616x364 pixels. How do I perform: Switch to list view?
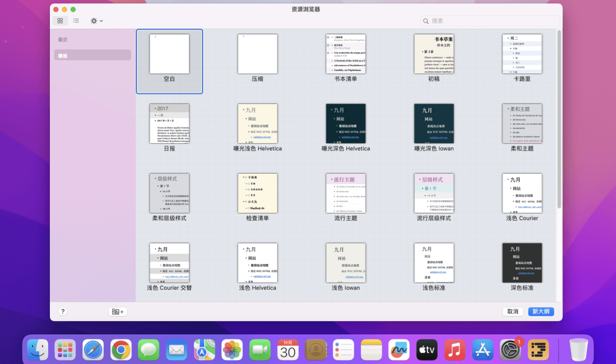(76, 21)
